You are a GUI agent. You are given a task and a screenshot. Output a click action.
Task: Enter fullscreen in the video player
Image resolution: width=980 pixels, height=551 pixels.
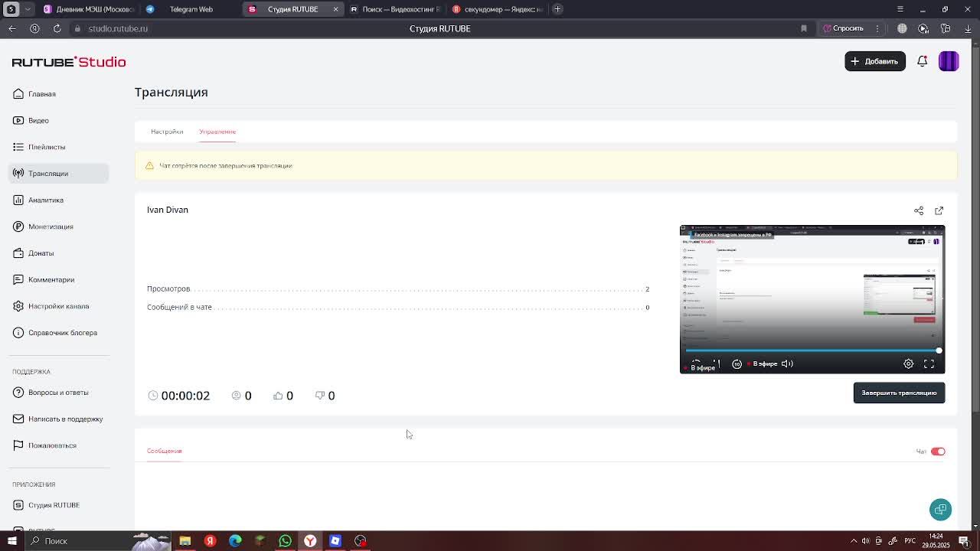coord(929,364)
